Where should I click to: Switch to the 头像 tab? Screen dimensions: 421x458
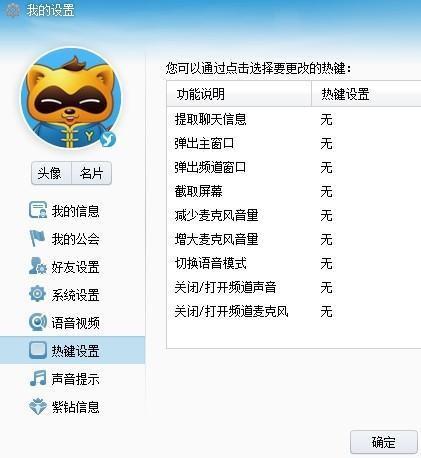pos(51,173)
